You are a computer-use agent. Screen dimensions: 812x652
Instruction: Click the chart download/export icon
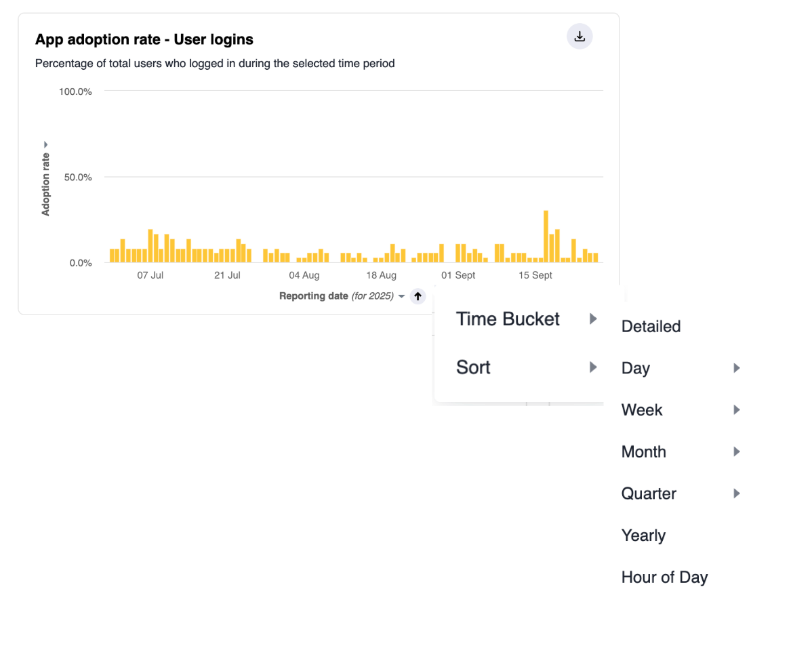pos(580,36)
